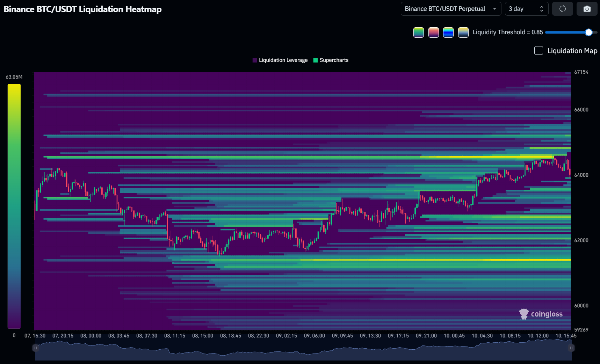Click the 10, 12:00 time axis label

pos(538,336)
